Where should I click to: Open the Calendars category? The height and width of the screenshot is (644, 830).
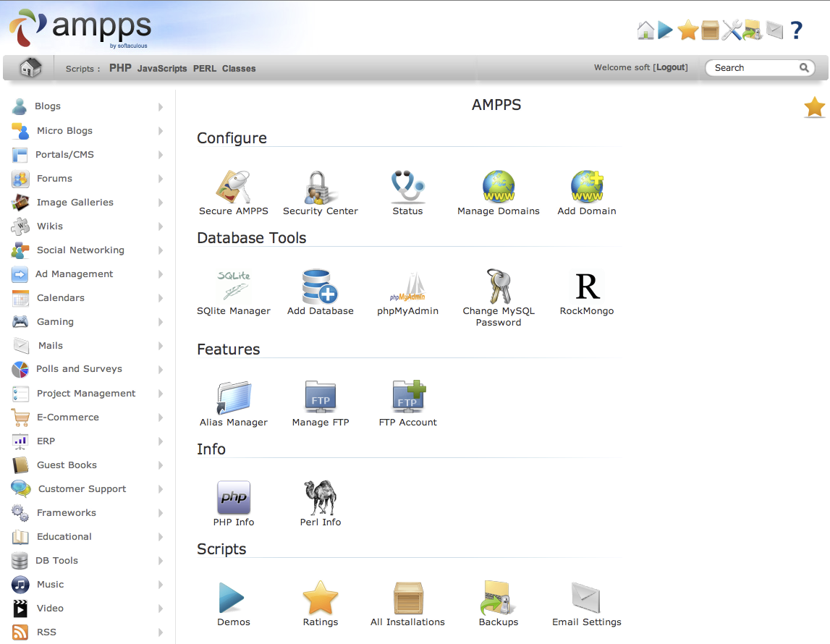[60, 297]
